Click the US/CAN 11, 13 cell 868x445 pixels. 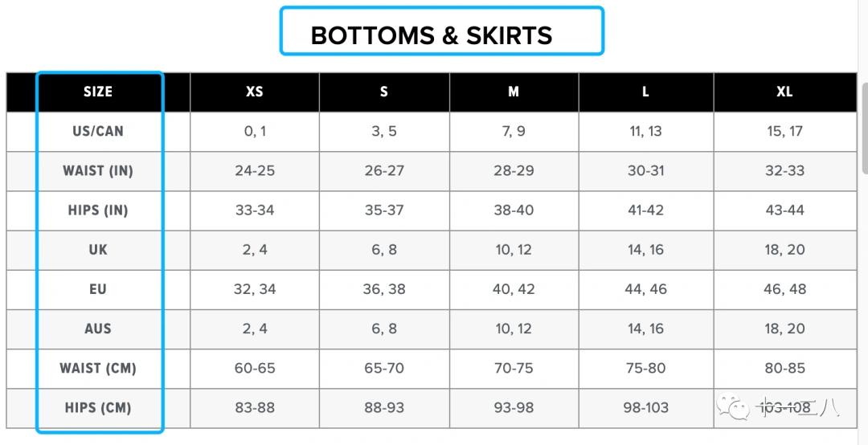646,131
